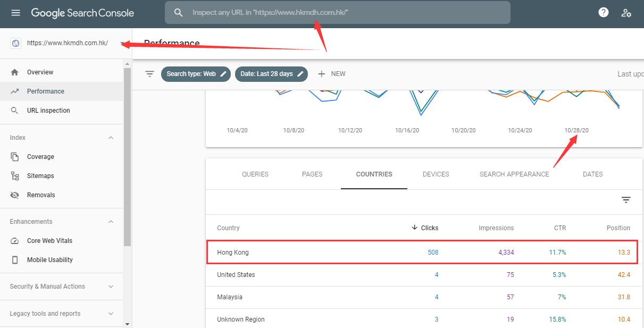Click the property globe icon

[x=16, y=44]
